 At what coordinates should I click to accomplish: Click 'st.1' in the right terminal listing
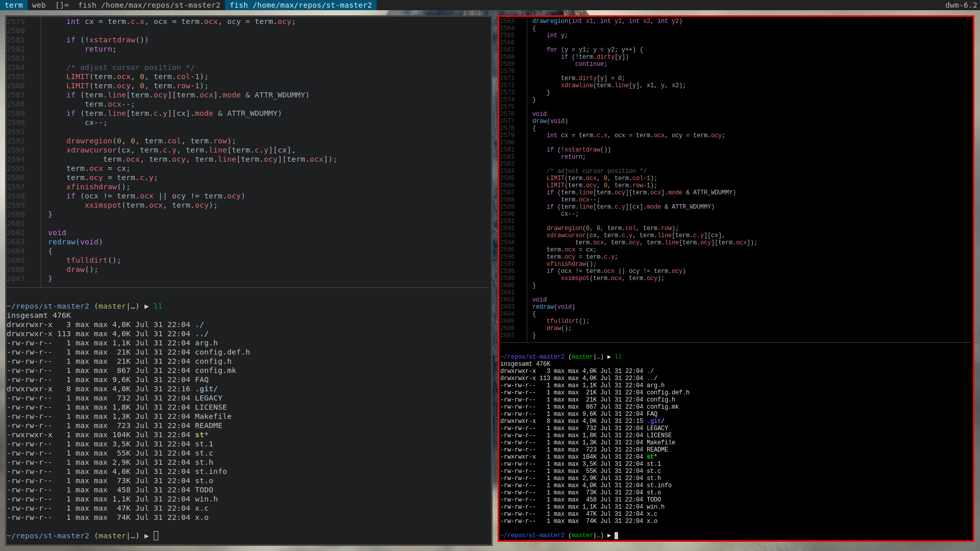pyautogui.click(x=654, y=464)
